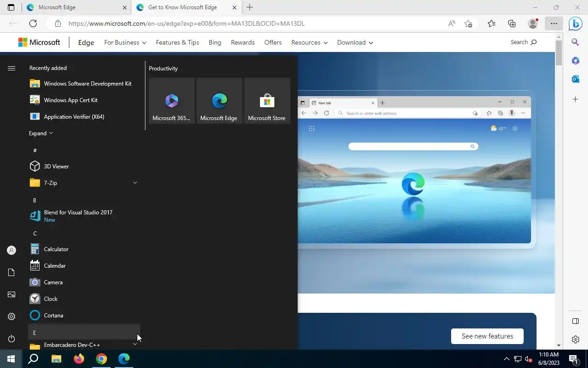Click the Start menu hamburger icon

(11, 68)
